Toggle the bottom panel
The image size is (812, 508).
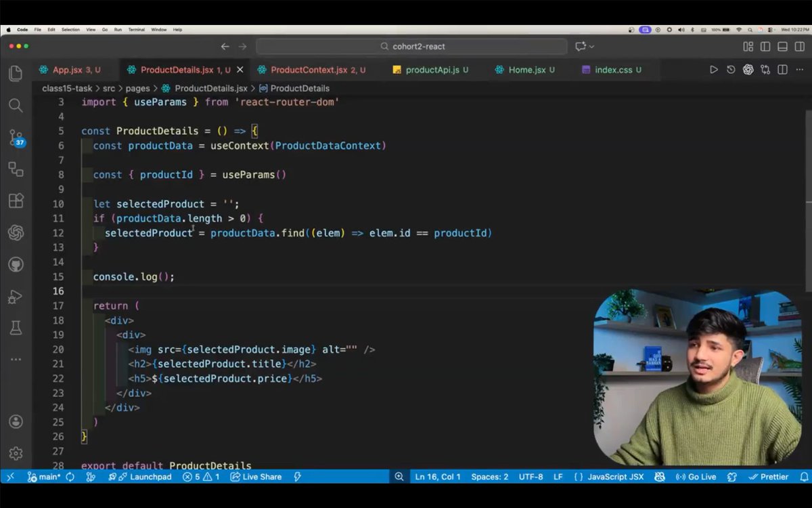782,47
